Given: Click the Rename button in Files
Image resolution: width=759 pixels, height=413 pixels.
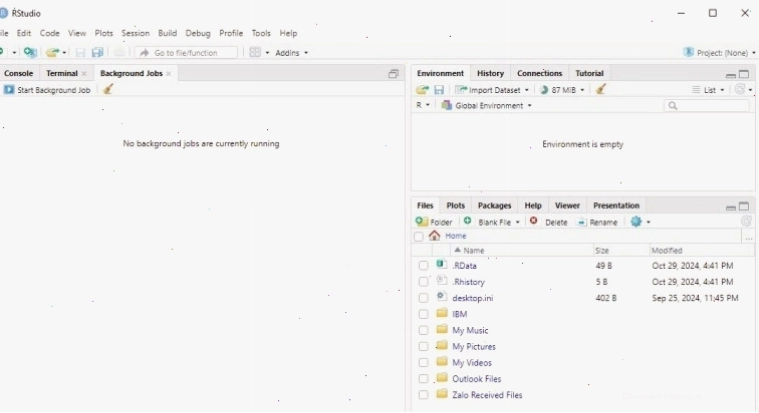Looking at the screenshot, I should tap(598, 222).
